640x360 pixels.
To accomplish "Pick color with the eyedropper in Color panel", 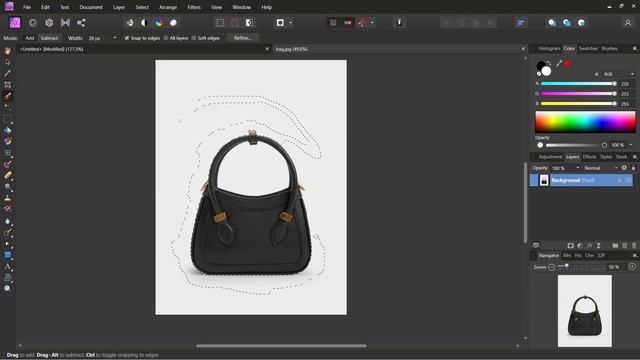I will click(x=559, y=63).
